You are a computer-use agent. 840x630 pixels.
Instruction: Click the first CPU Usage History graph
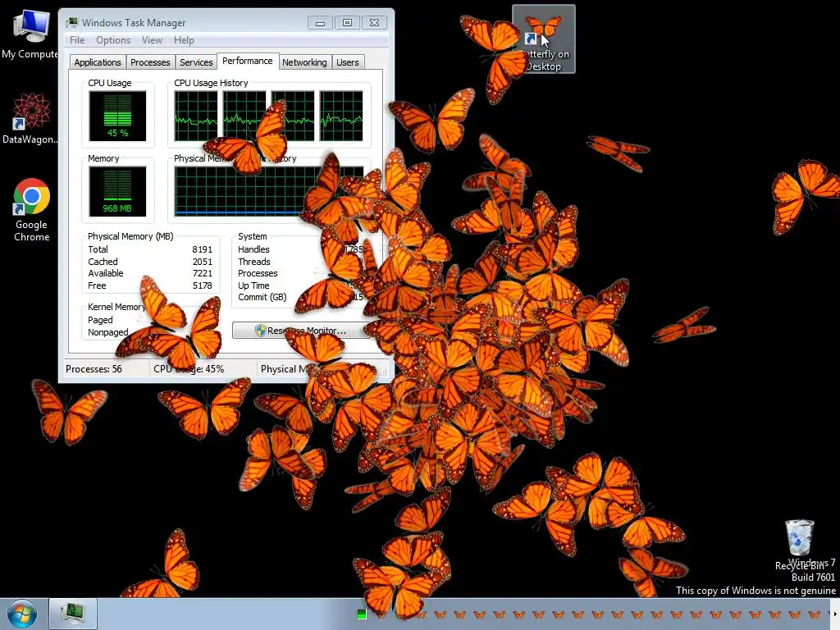pos(196,116)
